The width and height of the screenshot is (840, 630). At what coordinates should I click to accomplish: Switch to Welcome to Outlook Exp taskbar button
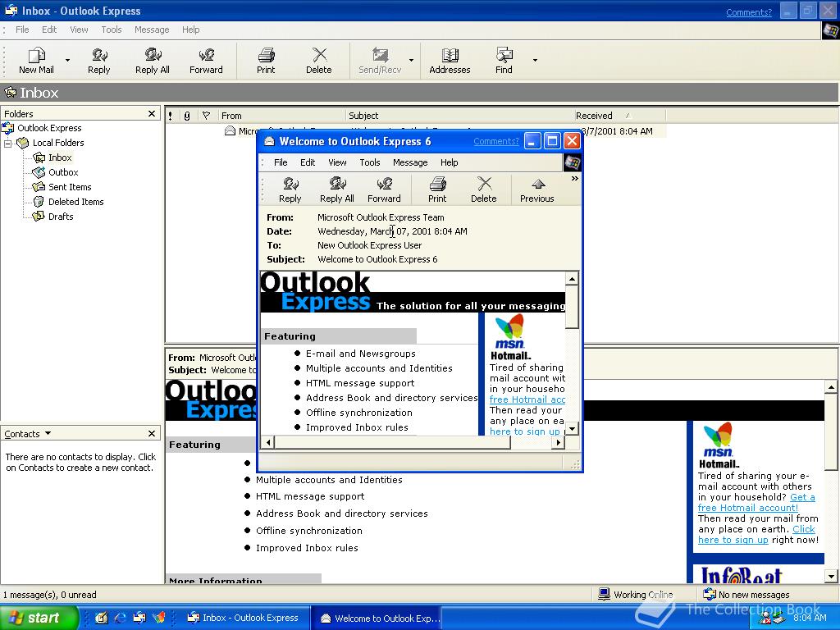(377, 619)
